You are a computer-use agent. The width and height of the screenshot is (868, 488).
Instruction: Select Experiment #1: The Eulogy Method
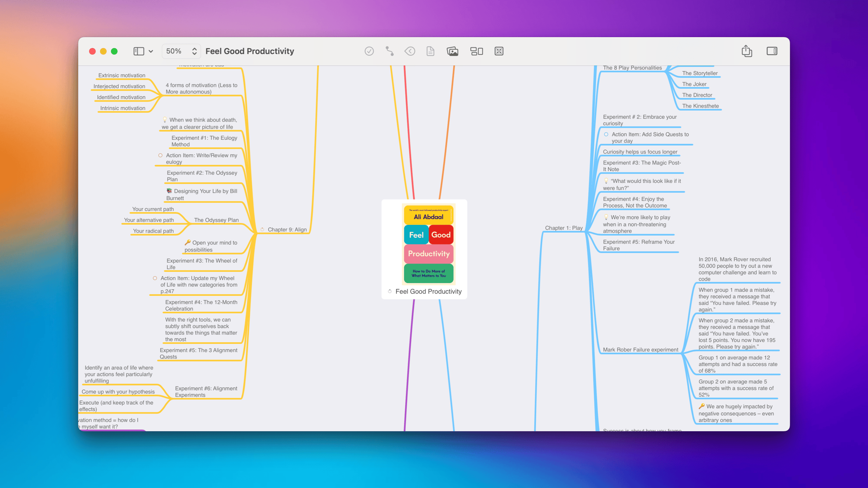(x=204, y=141)
